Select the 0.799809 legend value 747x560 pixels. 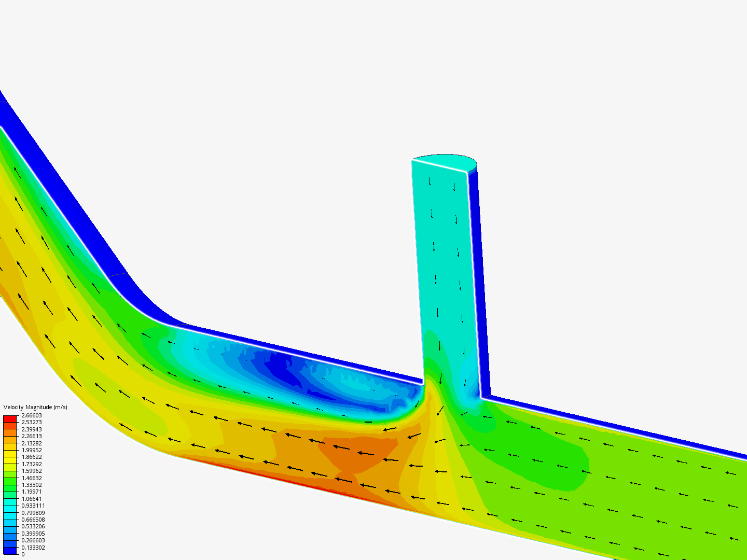tap(33, 513)
